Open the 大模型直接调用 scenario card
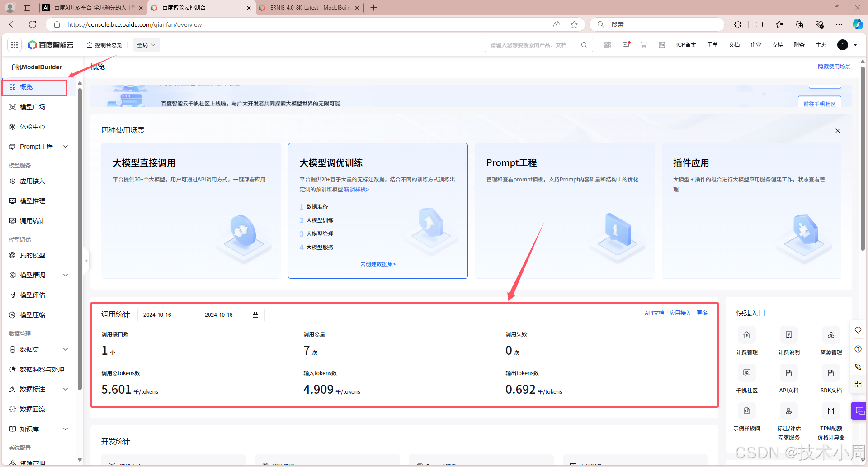Viewport: 868px width, 467px height. point(191,211)
